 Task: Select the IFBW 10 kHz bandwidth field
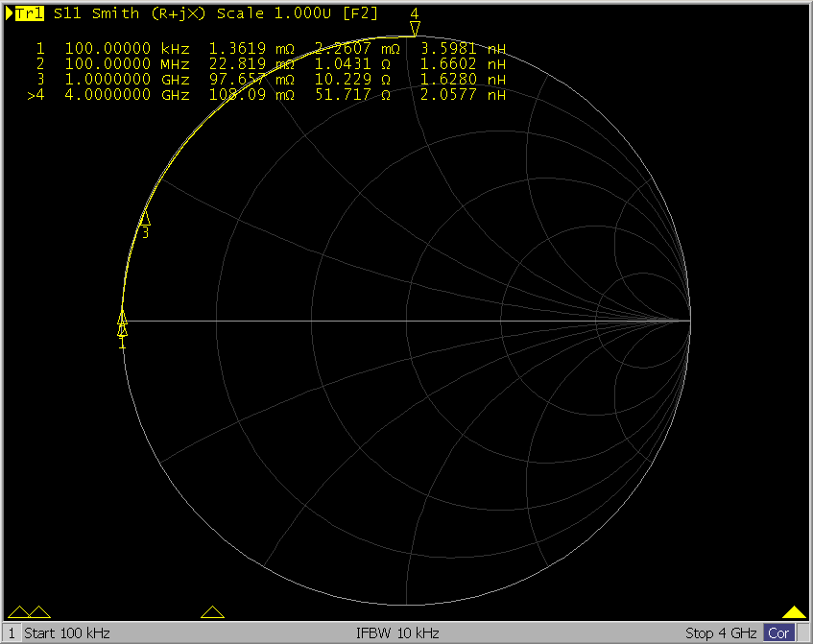click(397, 633)
